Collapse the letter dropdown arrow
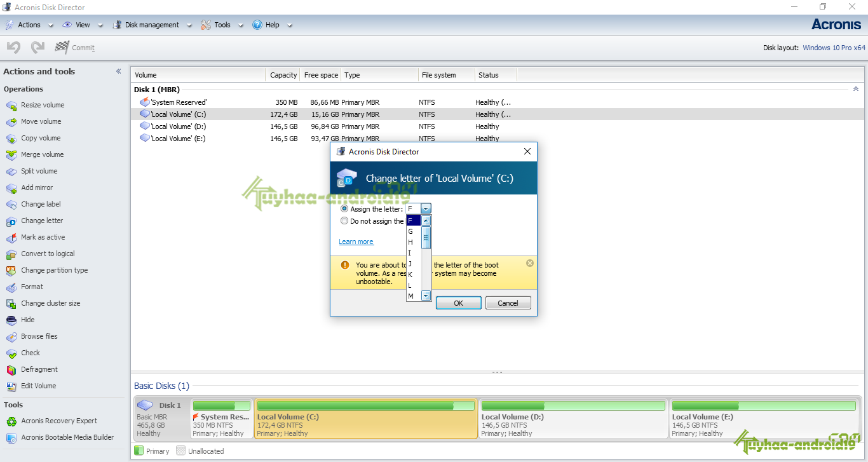 426,208
